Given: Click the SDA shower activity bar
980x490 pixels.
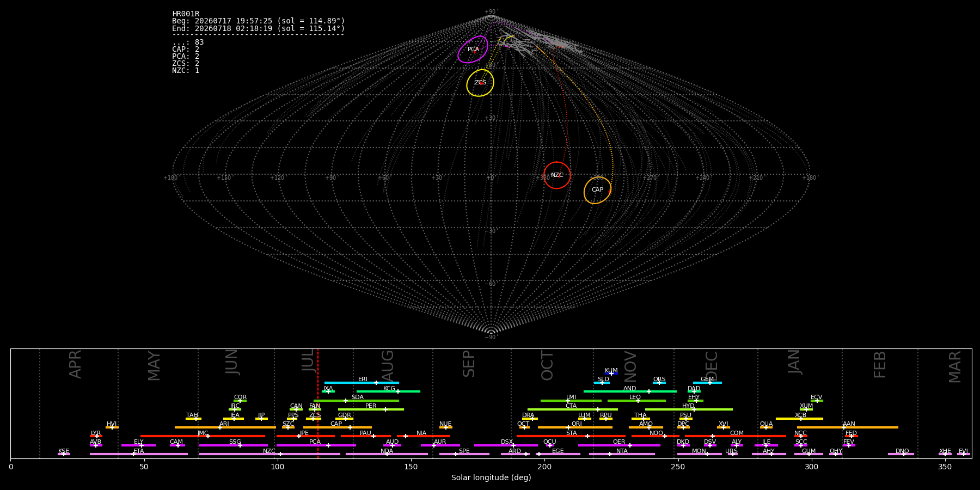Looking at the screenshot, I should click(x=356, y=400).
